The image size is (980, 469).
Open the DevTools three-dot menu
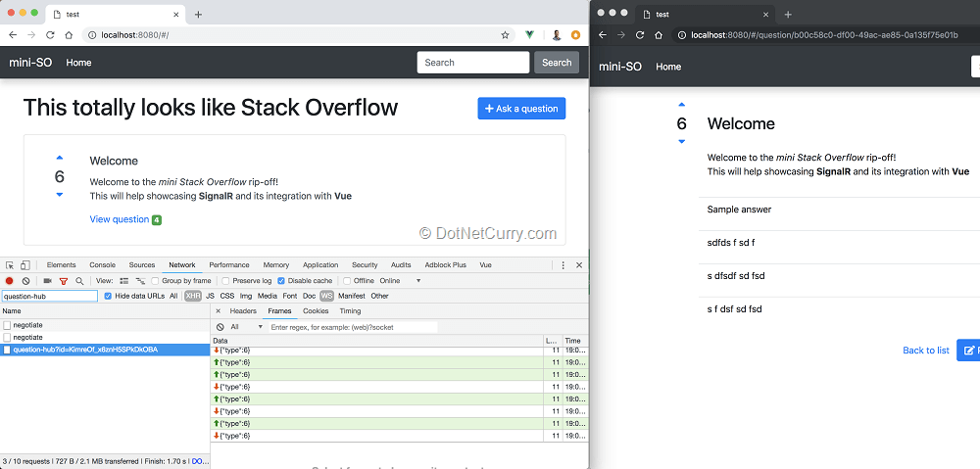[x=563, y=265]
